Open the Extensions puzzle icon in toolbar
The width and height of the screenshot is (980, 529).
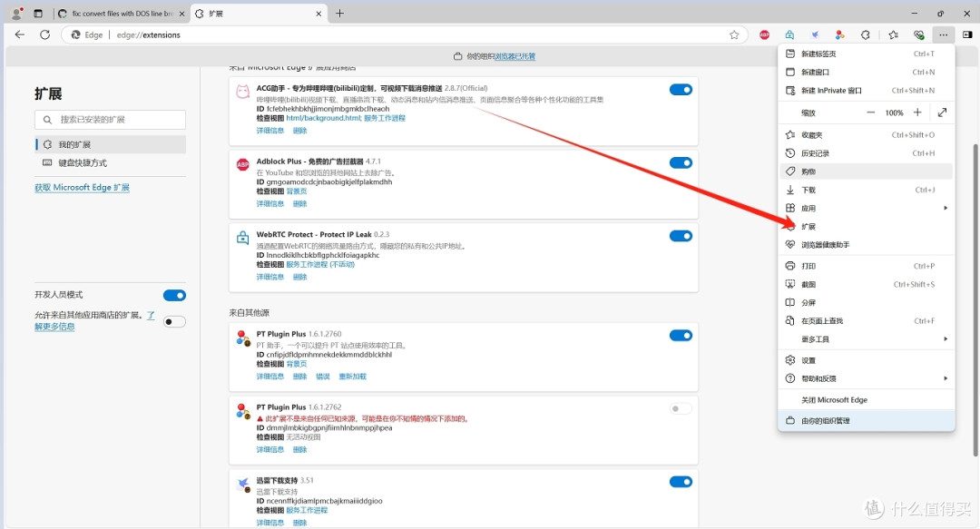[866, 34]
